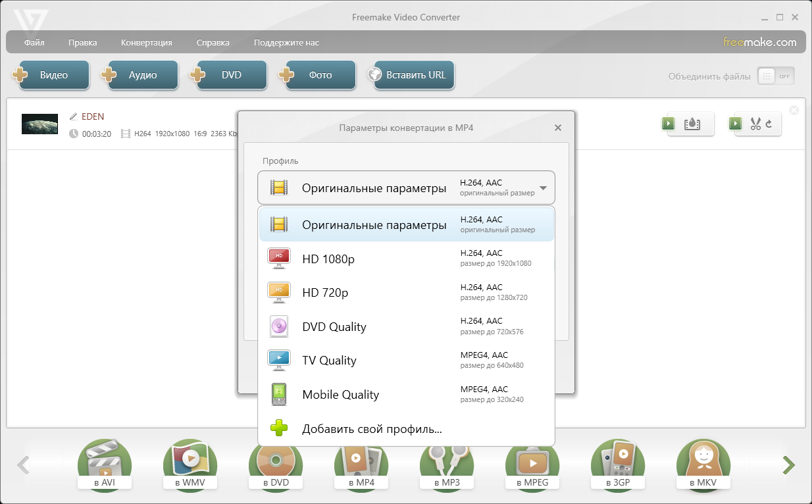The height and width of the screenshot is (504, 812).
Task: Choose the MKV output format icon
Action: (703, 465)
